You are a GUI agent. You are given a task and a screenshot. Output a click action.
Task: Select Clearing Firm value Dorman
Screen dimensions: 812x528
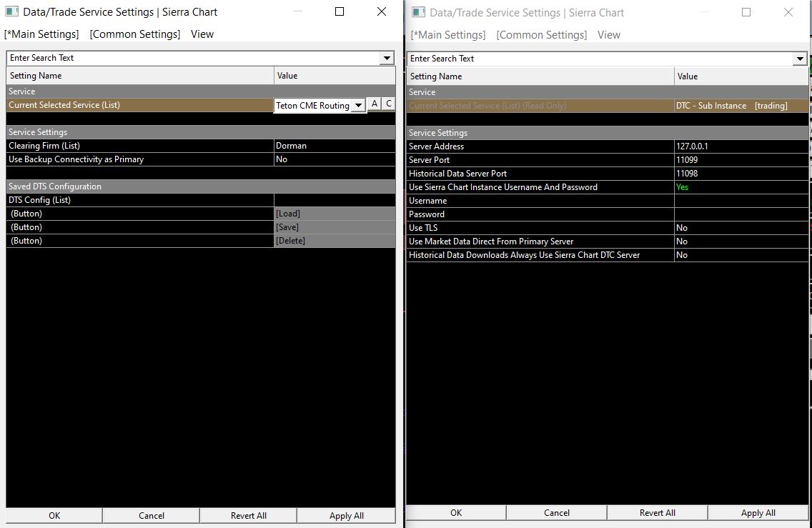[335, 146]
